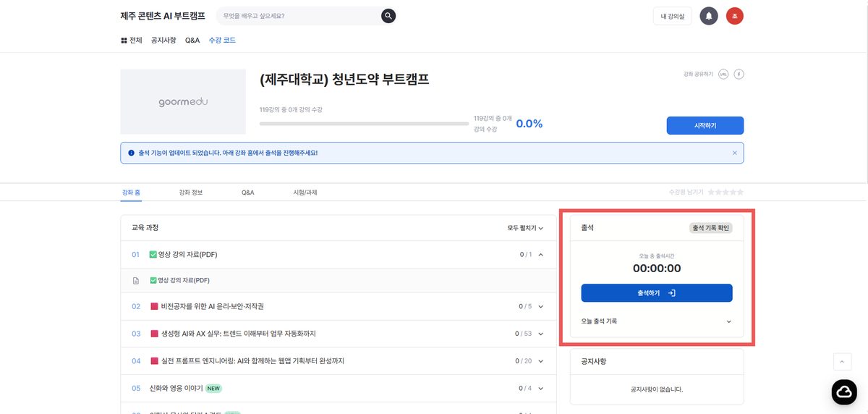Screen dimensions: 868x414
Task: Open 출석 기록 확인
Action: click(711, 228)
